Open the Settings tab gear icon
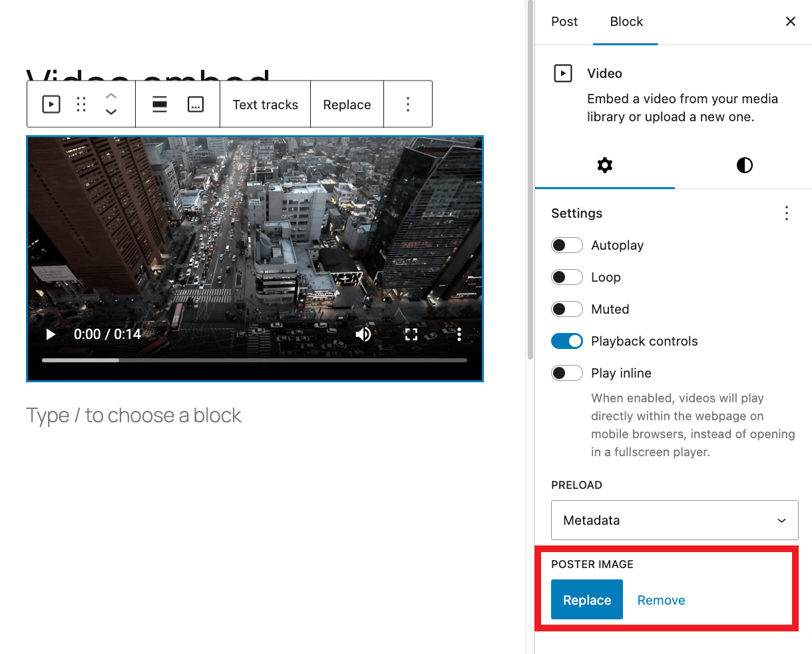This screenshot has width=812, height=654. pos(604,165)
